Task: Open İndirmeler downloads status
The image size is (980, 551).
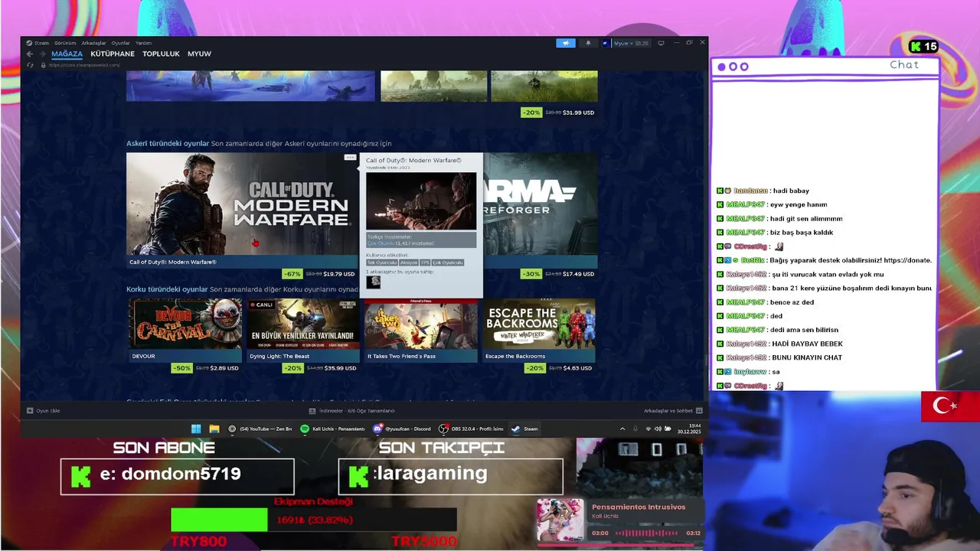Action: coord(351,411)
